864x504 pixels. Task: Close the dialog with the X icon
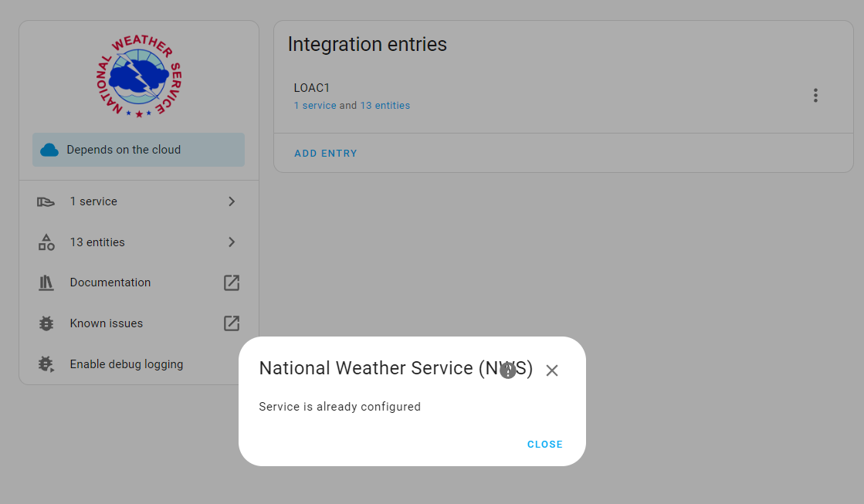pyautogui.click(x=551, y=370)
